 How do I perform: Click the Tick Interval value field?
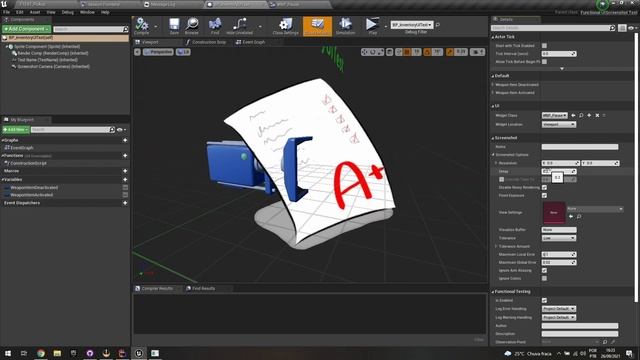click(x=559, y=54)
